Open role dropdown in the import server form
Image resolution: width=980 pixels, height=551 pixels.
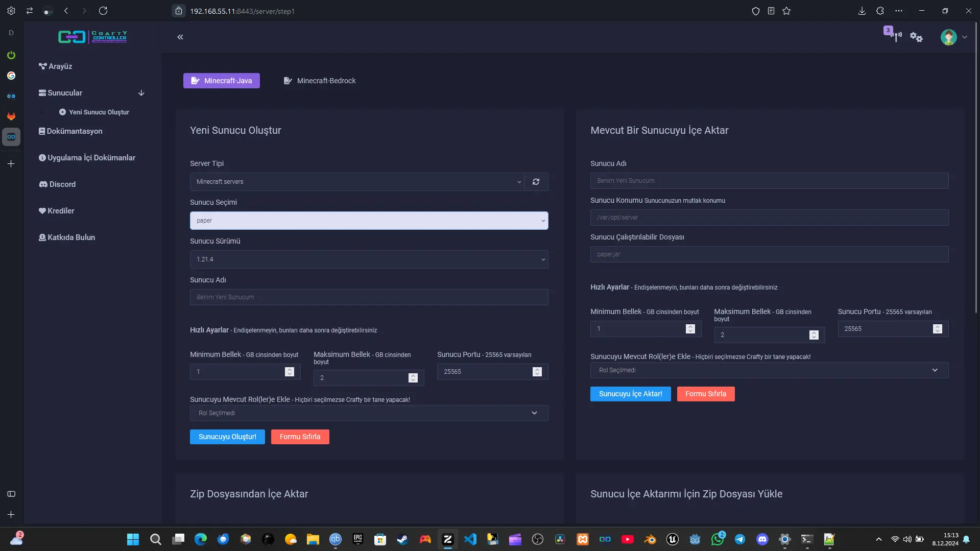[x=769, y=370]
